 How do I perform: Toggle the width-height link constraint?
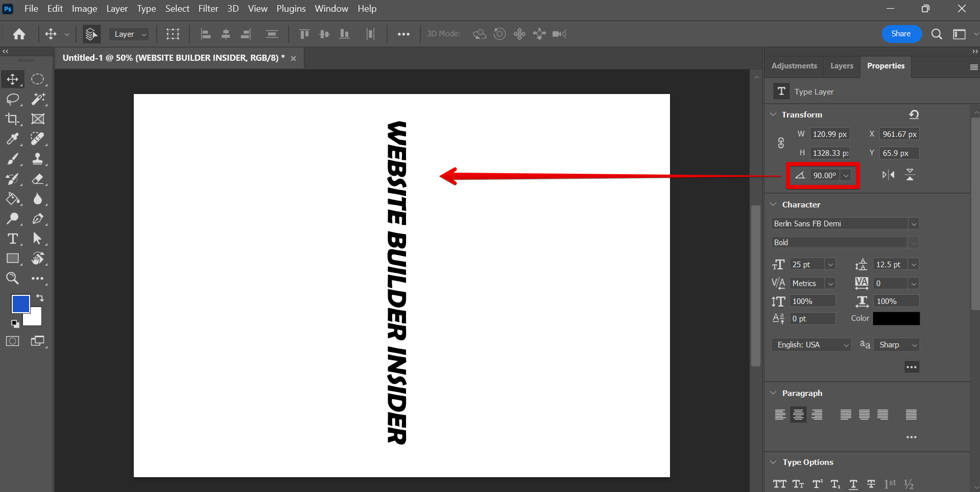pyautogui.click(x=781, y=143)
